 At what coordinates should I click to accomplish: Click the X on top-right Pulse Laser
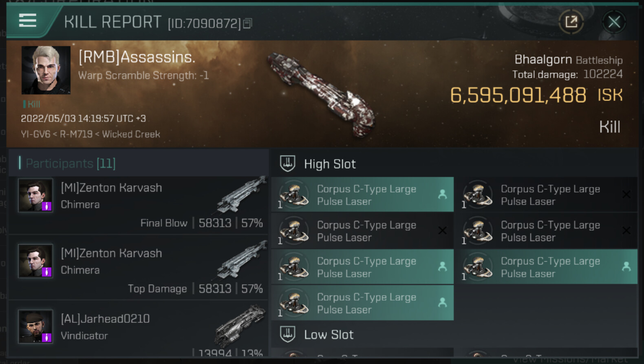[626, 195]
